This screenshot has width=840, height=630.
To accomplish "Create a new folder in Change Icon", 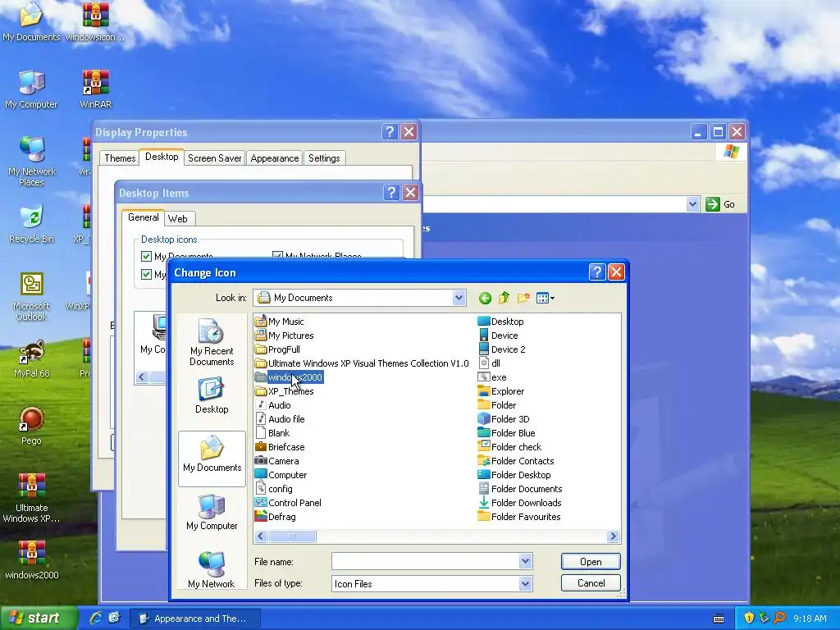I will click(523, 298).
